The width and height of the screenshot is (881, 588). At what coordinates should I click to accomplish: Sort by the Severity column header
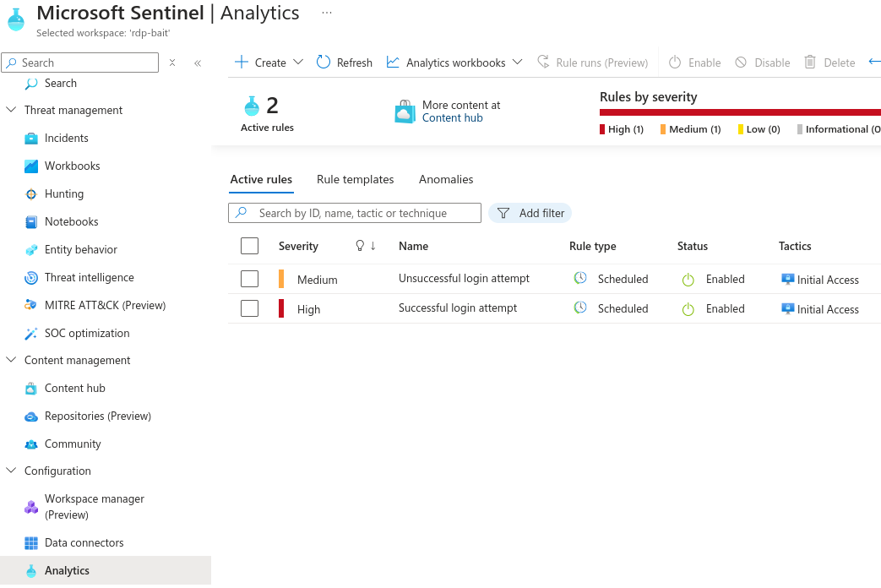point(298,246)
